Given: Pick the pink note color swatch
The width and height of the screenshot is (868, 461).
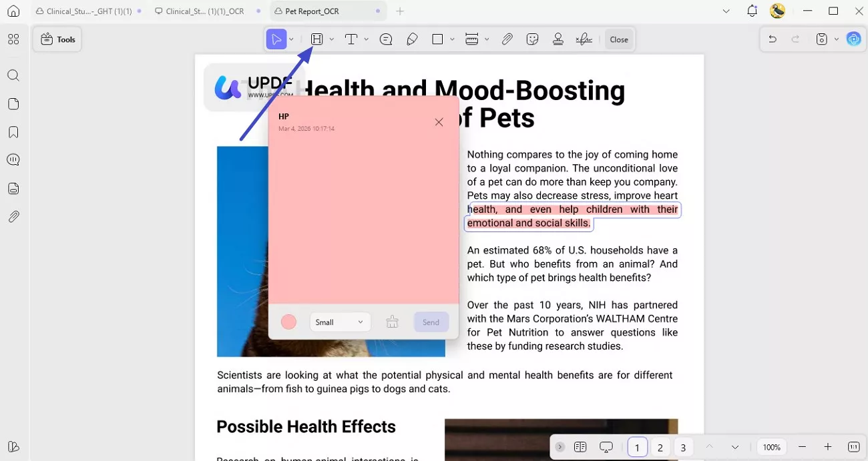Looking at the screenshot, I should [x=288, y=322].
